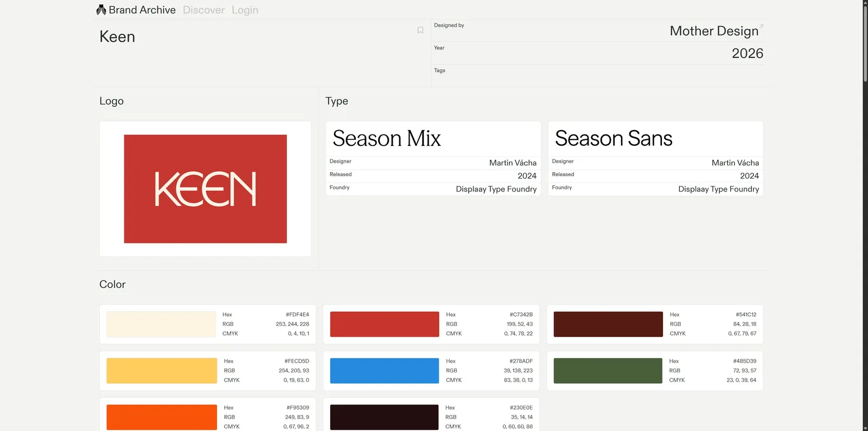Select the near-black #230E0E color swatch
Viewport: 868px width, 431px height.
[384, 417]
